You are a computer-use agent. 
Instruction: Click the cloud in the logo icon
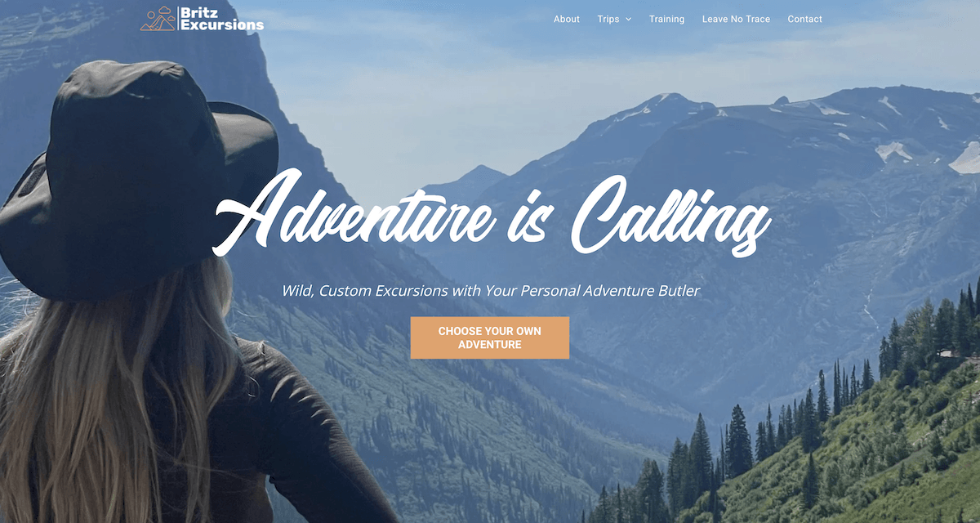pyautogui.click(x=166, y=11)
